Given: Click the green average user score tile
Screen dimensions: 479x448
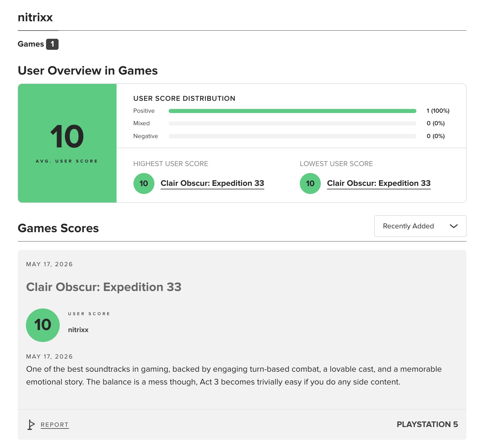Looking at the screenshot, I should click(67, 143).
